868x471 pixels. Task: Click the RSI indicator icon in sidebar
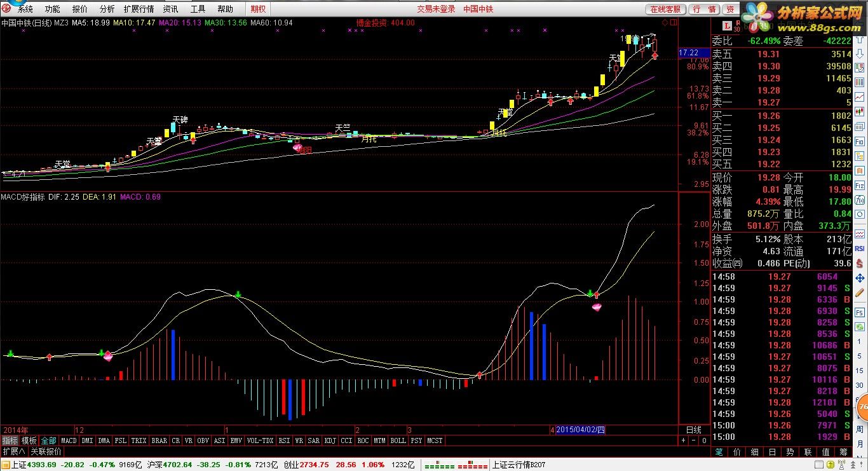tap(860, 249)
